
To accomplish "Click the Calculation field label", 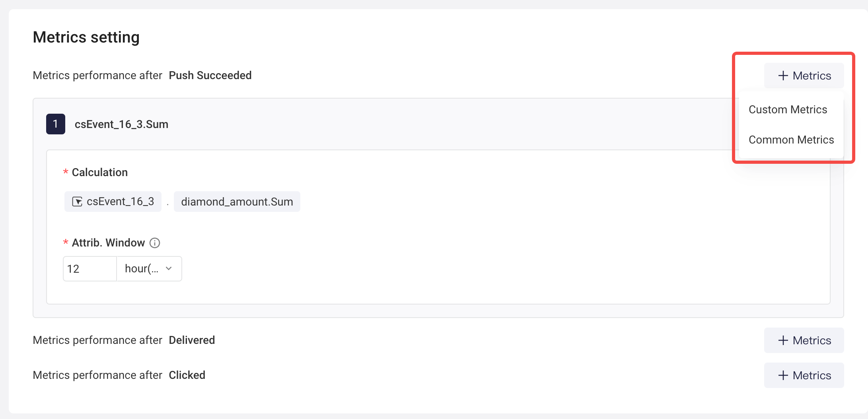I will (99, 173).
